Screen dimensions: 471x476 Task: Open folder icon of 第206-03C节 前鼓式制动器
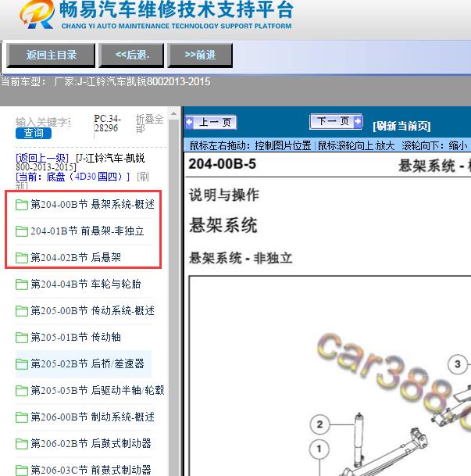(x=22, y=470)
